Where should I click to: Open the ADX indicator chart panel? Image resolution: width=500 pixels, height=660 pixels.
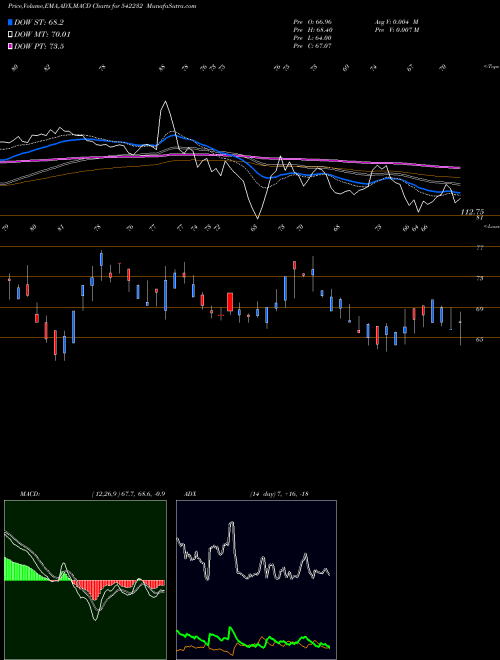pos(256,580)
